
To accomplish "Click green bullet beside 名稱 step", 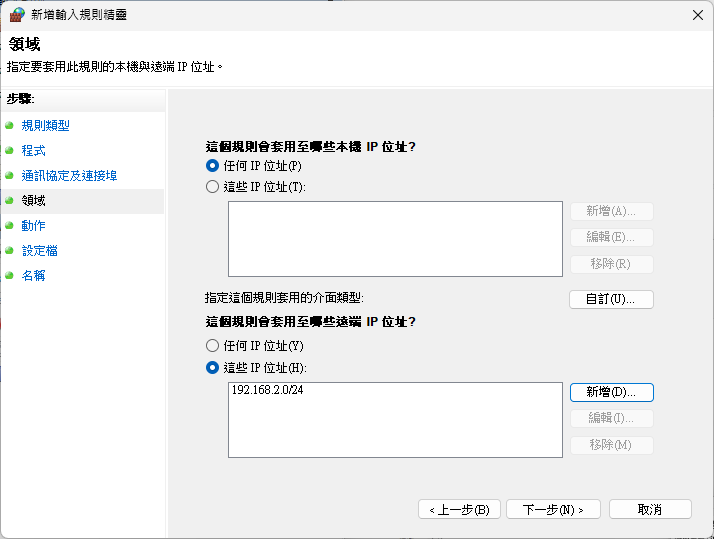I will click(9, 275).
